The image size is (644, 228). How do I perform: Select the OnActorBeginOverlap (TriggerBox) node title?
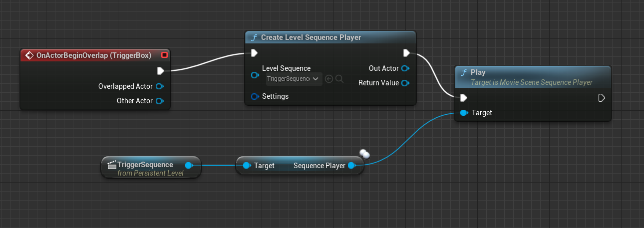tap(94, 55)
